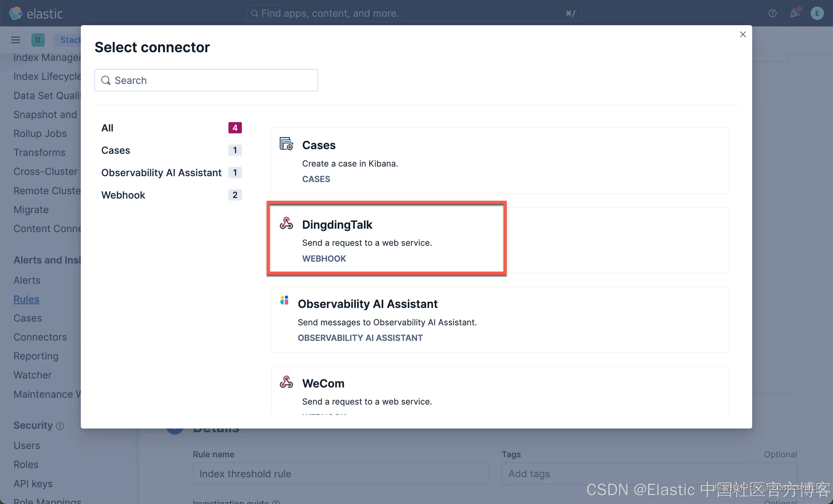Open the newsfeed notifications icon
The image size is (833, 504).
click(x=794, y=14)
